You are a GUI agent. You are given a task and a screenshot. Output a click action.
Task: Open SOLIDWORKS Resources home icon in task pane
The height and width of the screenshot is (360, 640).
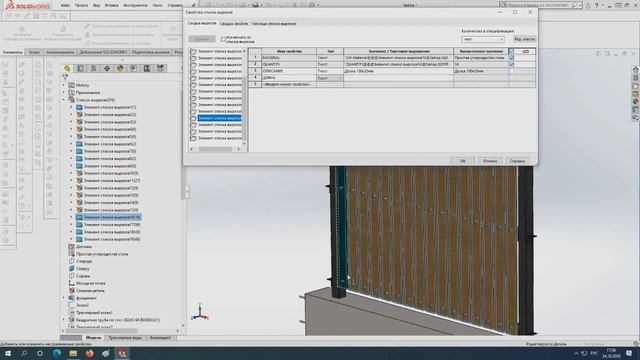click(636, 69)
